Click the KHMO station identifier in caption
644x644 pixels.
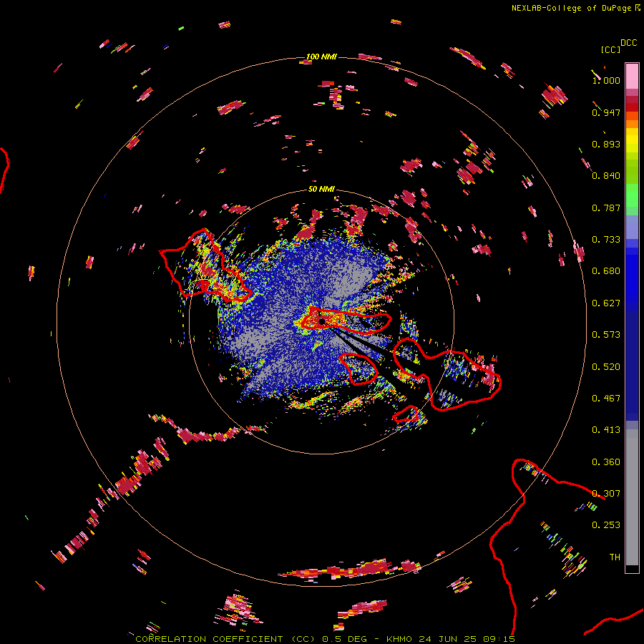(x=399, y=639)
